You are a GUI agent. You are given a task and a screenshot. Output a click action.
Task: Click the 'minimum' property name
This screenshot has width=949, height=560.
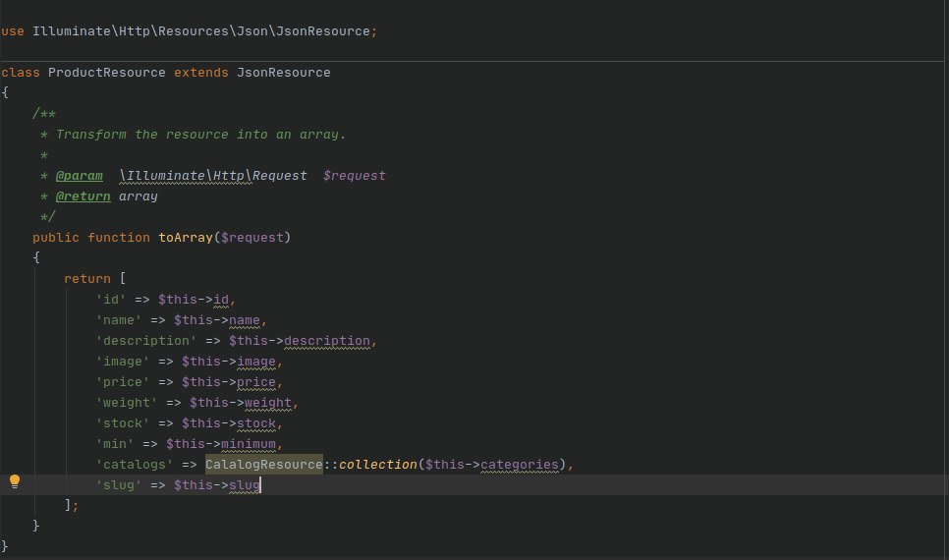click(x=249, y=444)
